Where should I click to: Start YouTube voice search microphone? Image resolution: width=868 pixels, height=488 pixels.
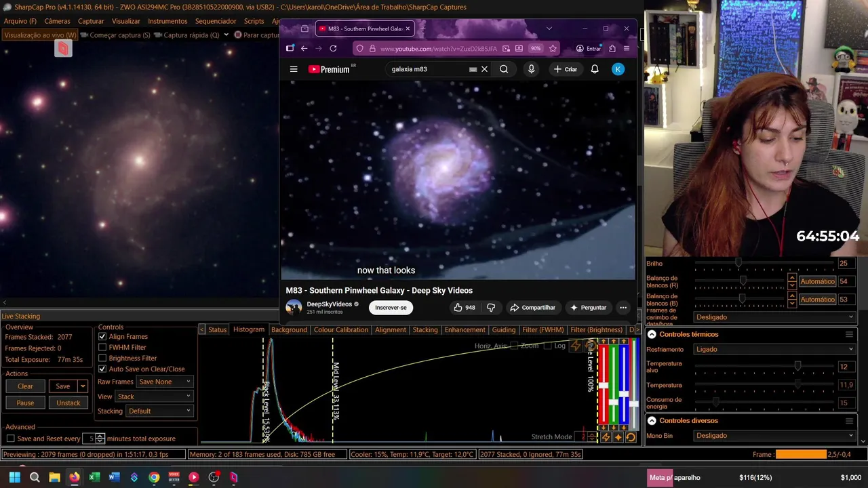coord(531,69)
